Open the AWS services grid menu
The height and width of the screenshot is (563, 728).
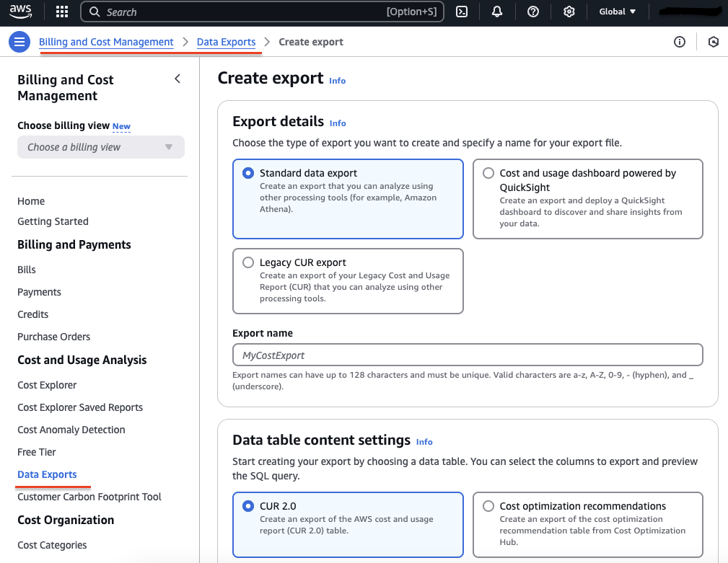(x=61, y=12)
